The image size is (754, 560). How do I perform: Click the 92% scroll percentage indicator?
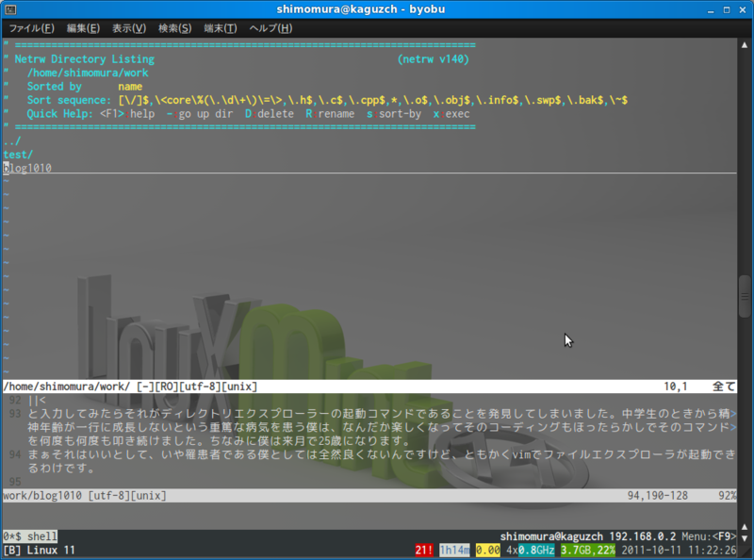727,496
